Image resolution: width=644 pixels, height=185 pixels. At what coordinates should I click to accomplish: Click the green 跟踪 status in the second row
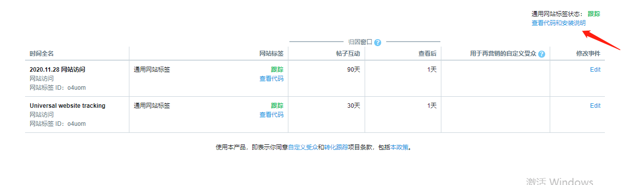(277, 106)
